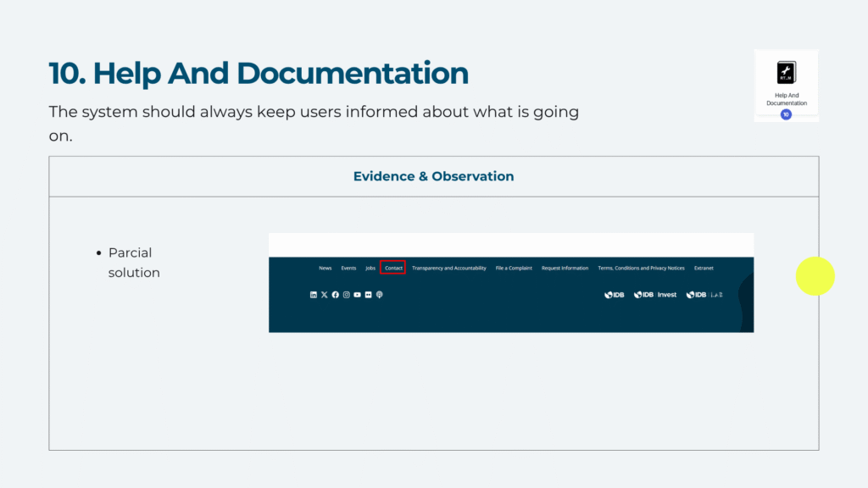Click the Help And Documentation manual icon
Screen dimensions: 868x488
787,73
